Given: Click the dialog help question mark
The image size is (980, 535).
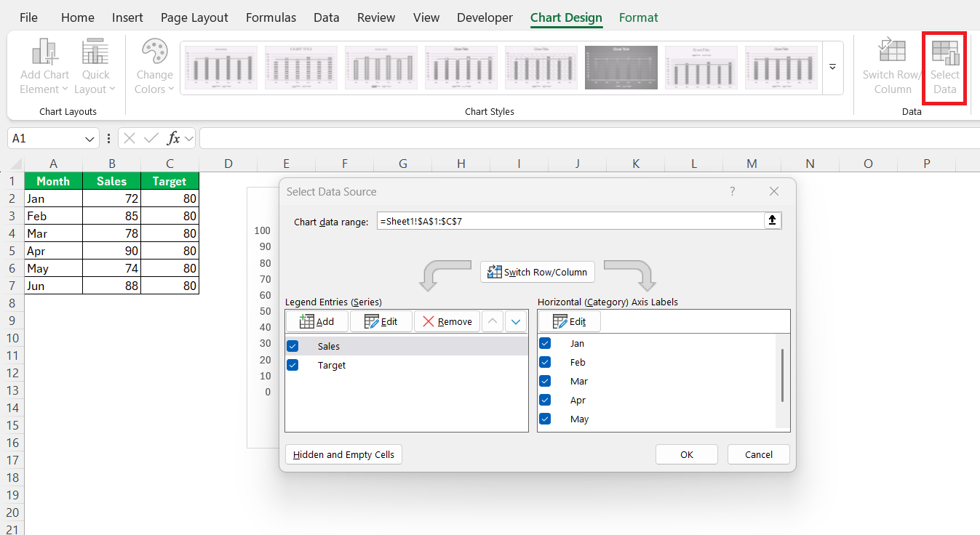Looking at the screenshot, I should [x=733, y=191].
